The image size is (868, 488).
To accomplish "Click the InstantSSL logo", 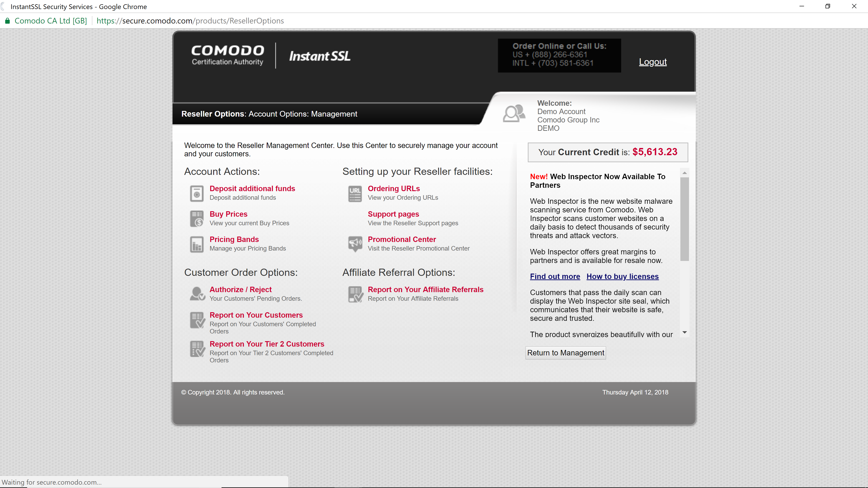I will click(x=320, y=56).
